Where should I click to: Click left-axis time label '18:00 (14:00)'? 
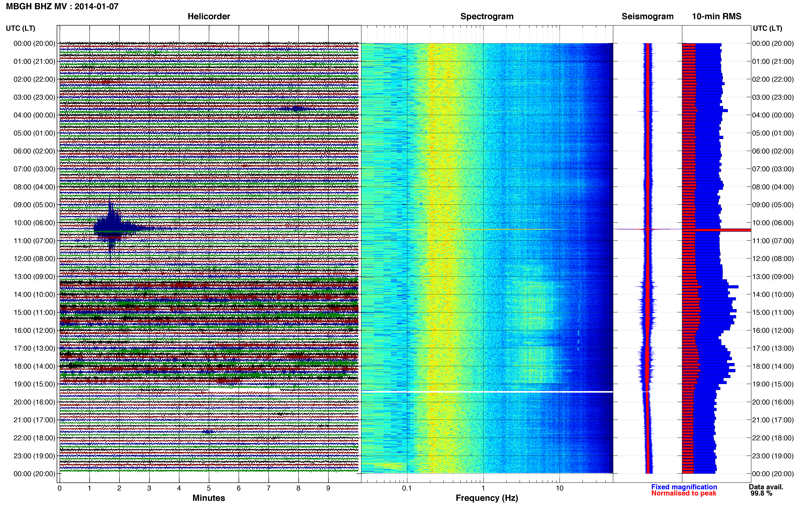[34, 366]
